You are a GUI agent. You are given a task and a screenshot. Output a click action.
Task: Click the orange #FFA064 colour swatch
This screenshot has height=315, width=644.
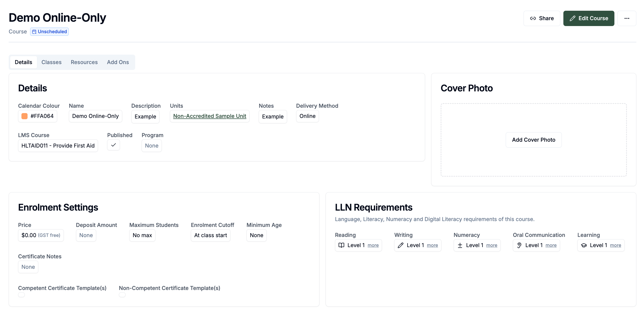[x=24, y=116]
